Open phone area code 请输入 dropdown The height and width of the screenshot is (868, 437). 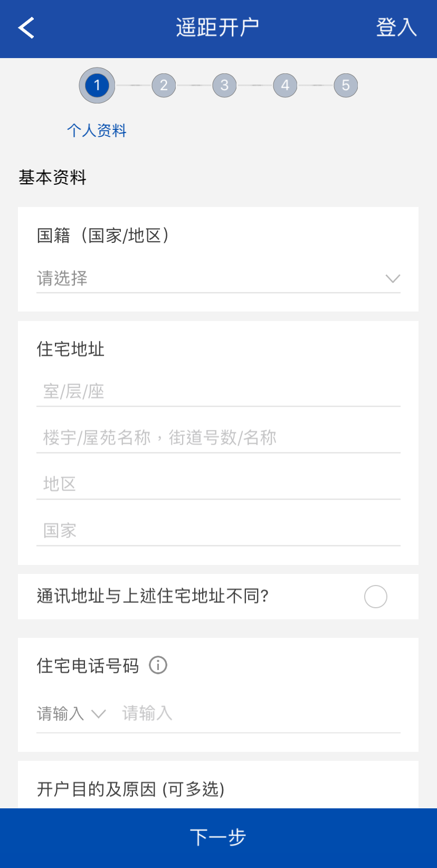coord(71,714)
